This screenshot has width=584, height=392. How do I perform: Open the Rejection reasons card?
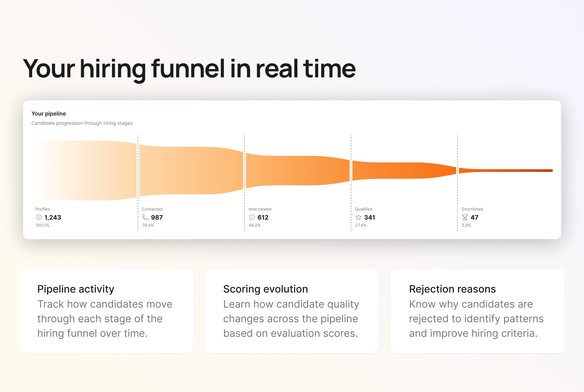pyautogui.click(x=477, y=311)
